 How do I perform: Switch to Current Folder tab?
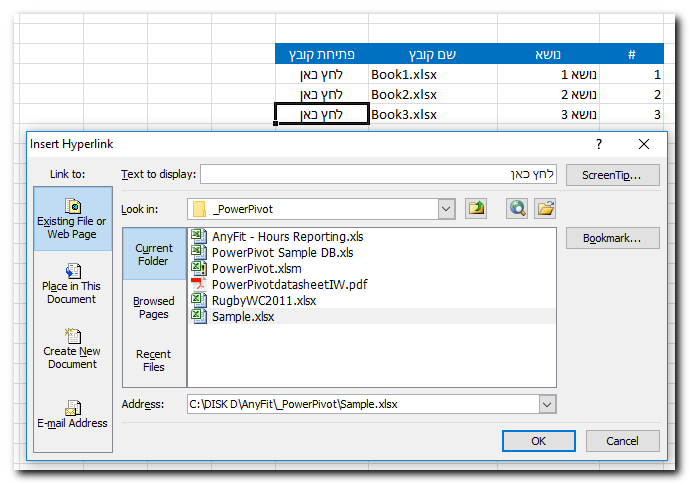(154, 253)
